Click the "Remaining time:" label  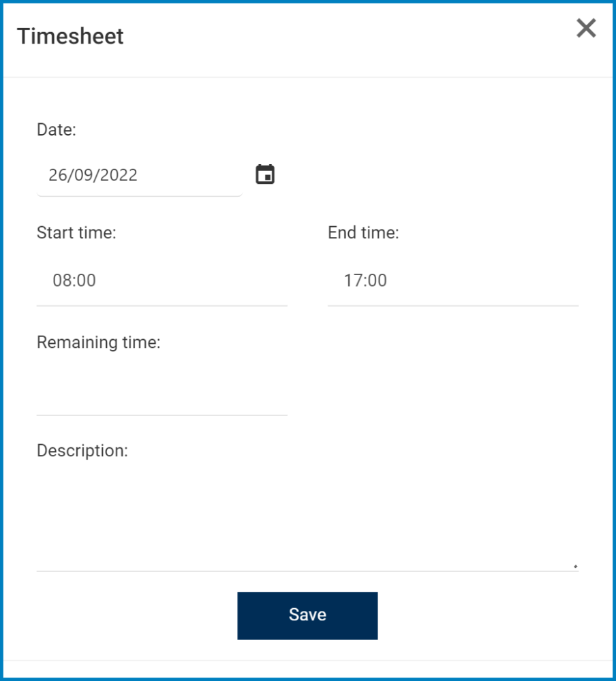(x=98, y=342)
